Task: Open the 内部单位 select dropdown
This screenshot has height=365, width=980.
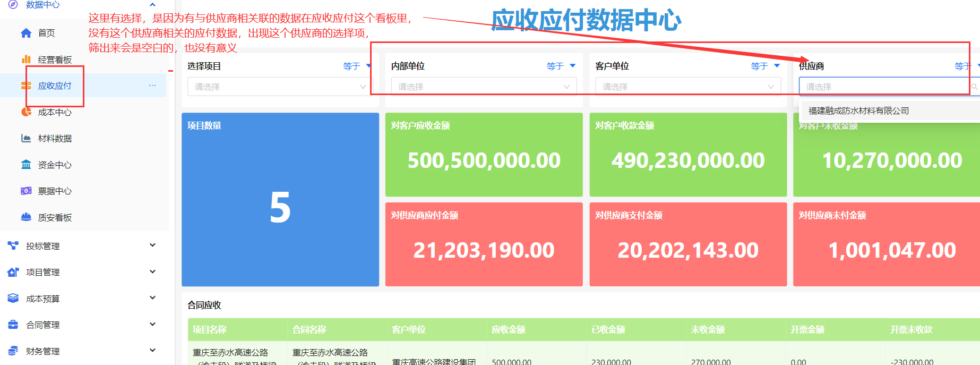Action: pyautogui.click(x=484, y=87)
